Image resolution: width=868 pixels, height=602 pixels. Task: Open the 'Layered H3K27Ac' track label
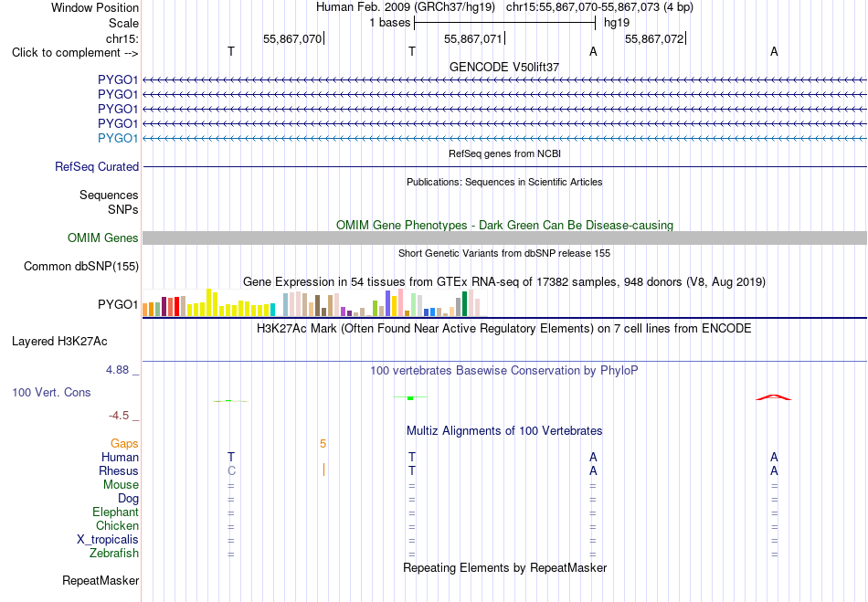pos(59,342)
